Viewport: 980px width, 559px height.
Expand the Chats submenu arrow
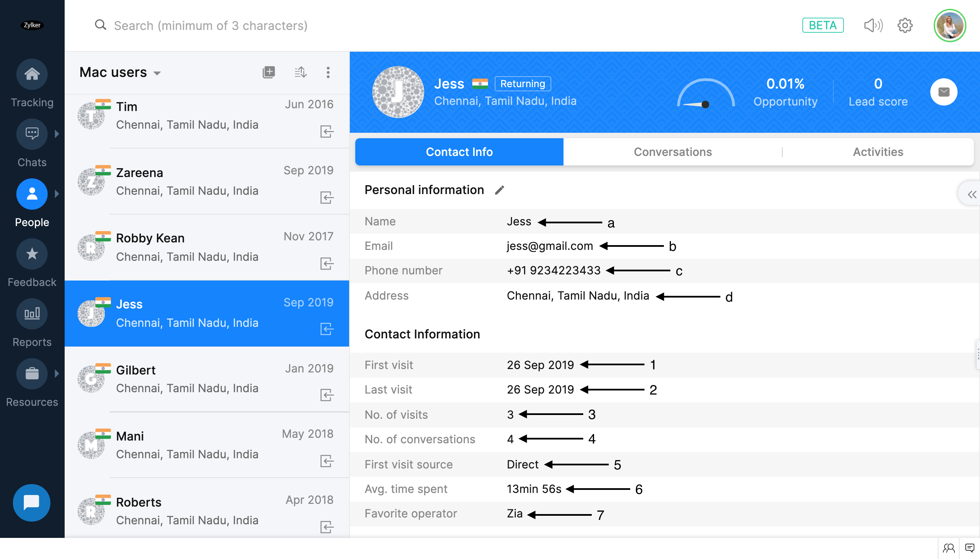click(x=57, y=134)
